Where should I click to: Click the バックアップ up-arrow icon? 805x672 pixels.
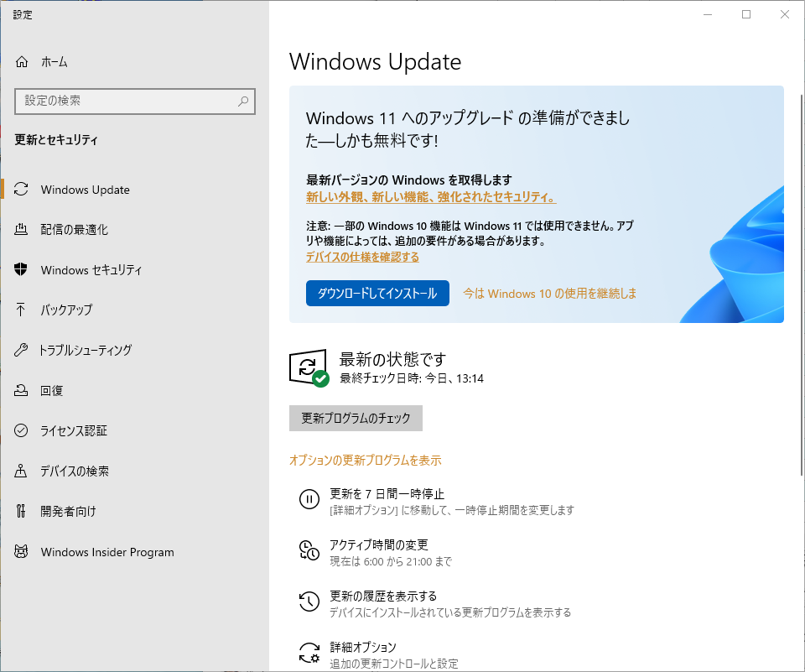pyautogui.click(x=20, y=310)
